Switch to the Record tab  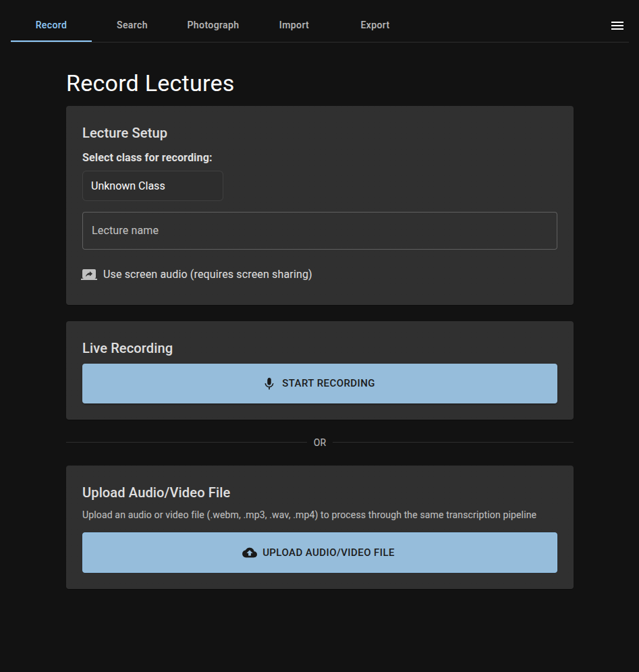(x=51, y=25)
